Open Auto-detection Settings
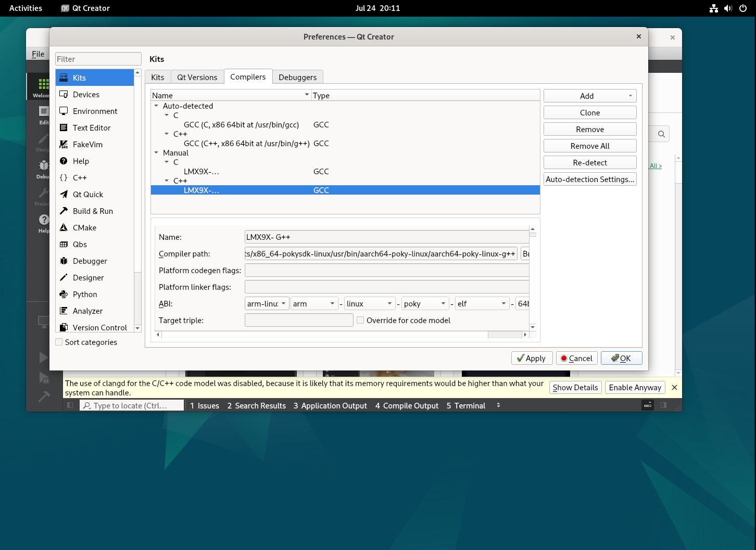756x550 pixels. (x=590, y=179)
